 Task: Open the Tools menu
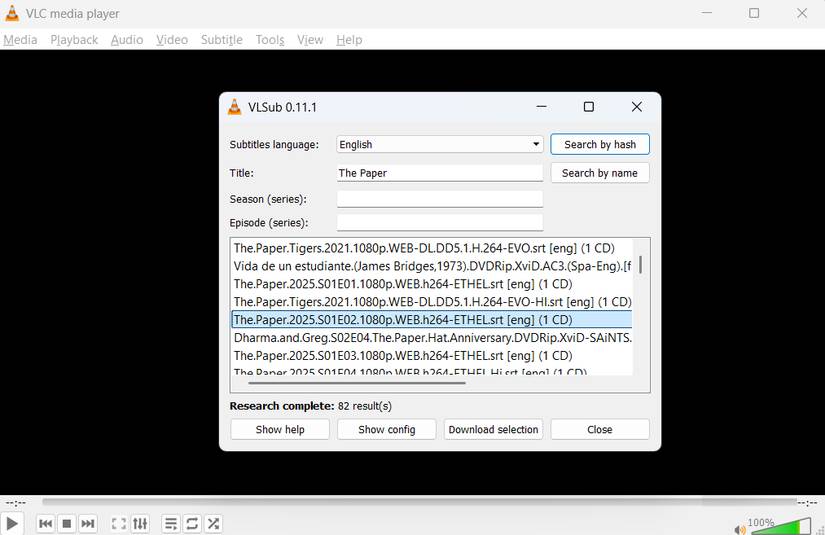click(x=270, y=40)
